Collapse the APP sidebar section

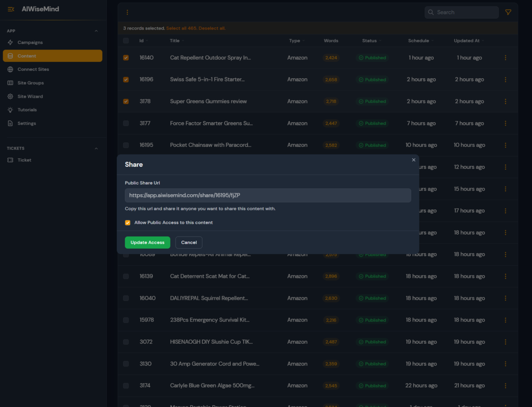(x=96, y=31)
